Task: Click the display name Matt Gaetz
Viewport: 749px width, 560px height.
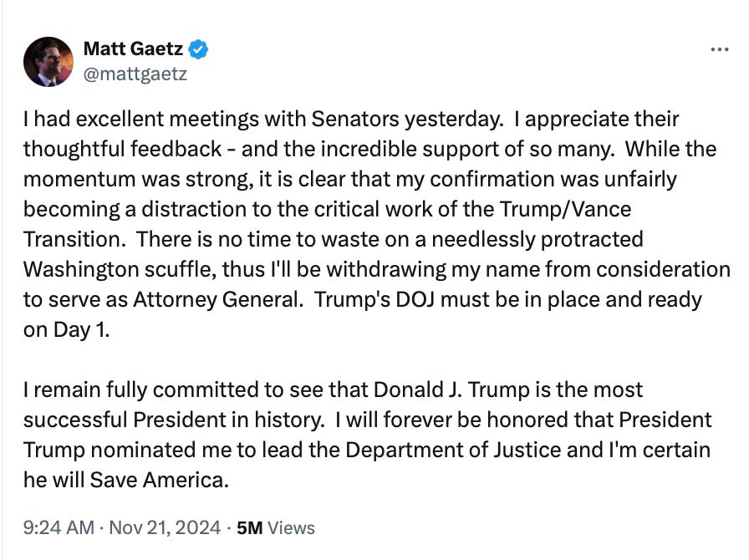Action: (133, 50)
